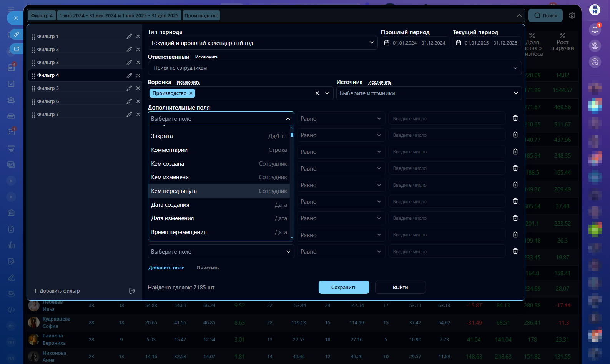Toggle Исключить next to Источник

(379, 83)
